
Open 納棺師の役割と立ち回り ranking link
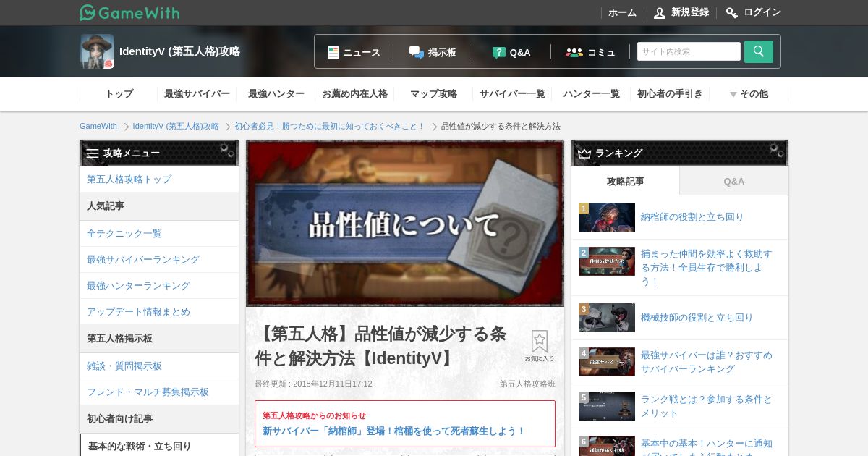click(x=692, y=216)
